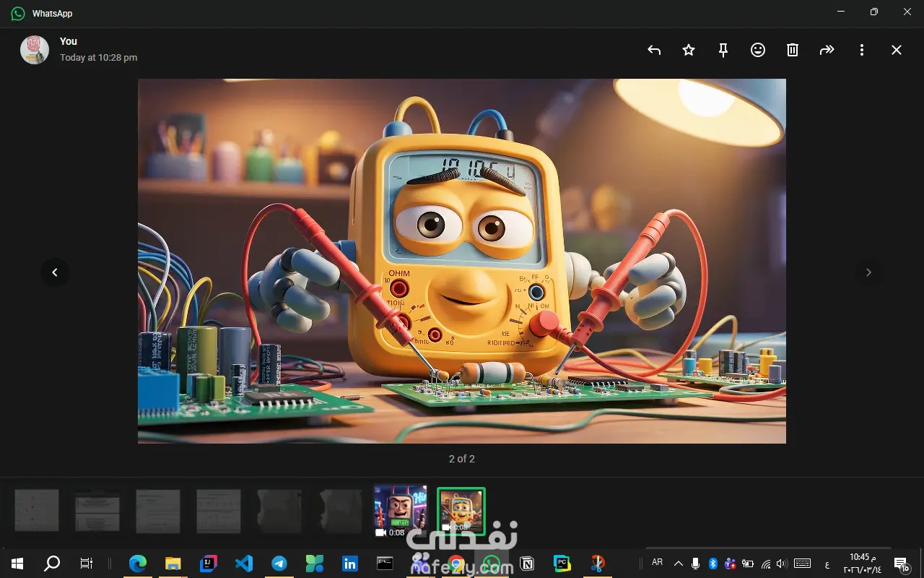Open LinkedIn from the taskbar
Viewport: 924px width, 578px height.
(350, 564)
